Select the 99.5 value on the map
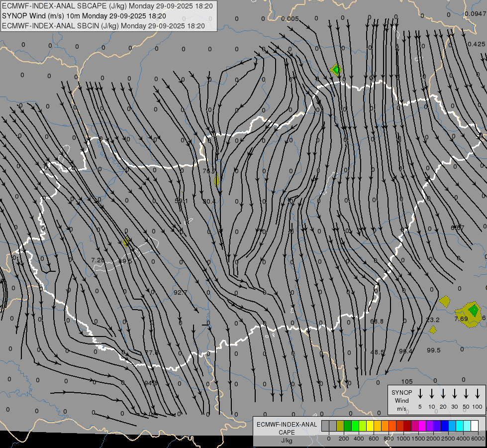This screenshot has height=448, width=487. click(433, 350)
